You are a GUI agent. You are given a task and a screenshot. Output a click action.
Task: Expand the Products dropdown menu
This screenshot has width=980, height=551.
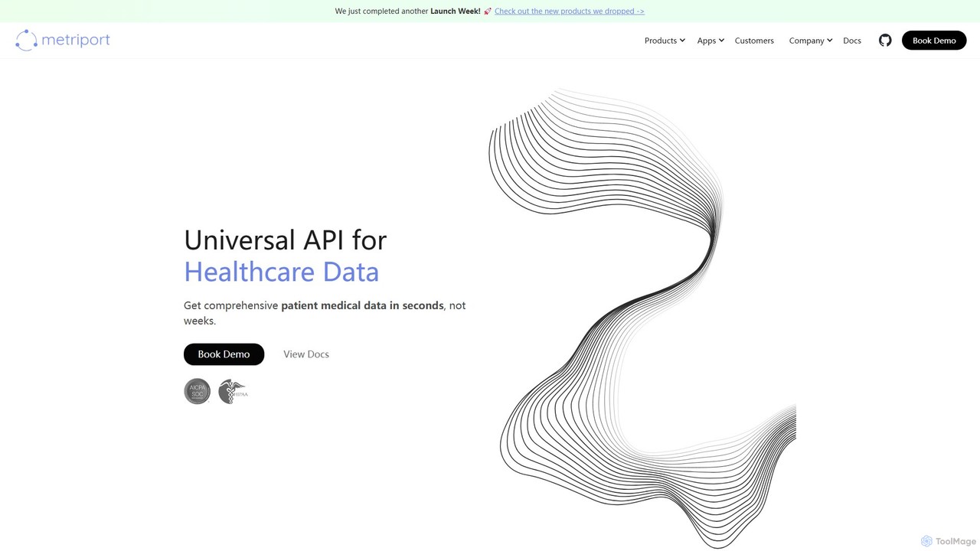click(x=665, y=41)
